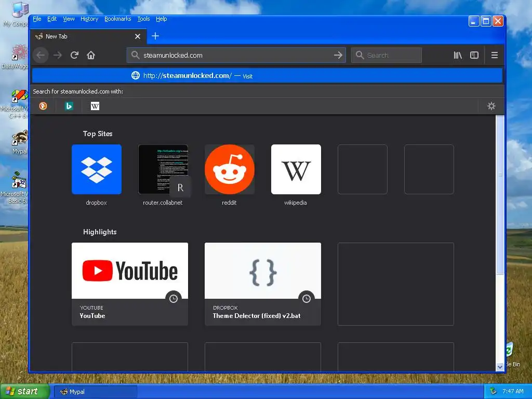The width and height of the screenshot is (532, 399).
Task: Click the 7:47 AM taskbar clock
Action: click(x=513, y=391)
